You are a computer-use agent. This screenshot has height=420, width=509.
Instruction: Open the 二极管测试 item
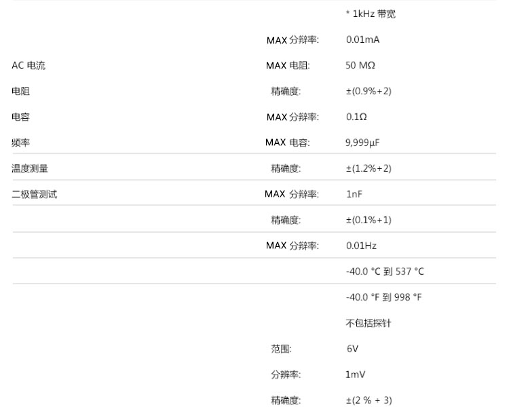(x=35, y=195)
